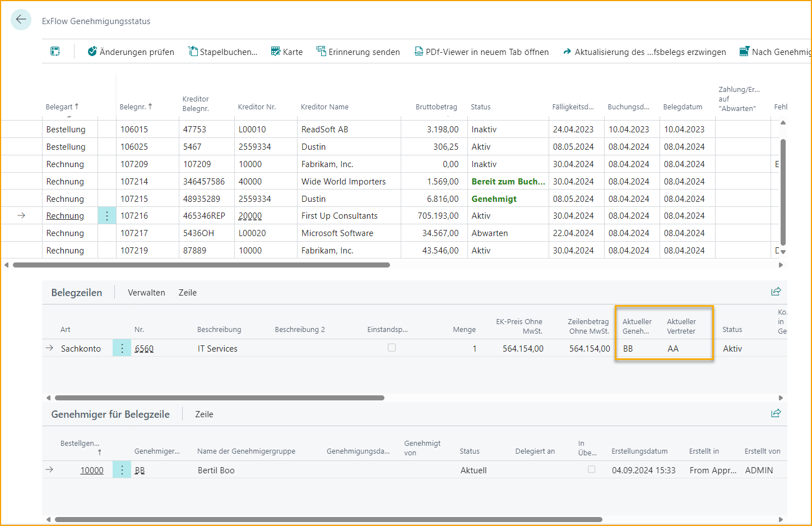
Task: Click the Bereit zum Buch... status
Action: 508,181
